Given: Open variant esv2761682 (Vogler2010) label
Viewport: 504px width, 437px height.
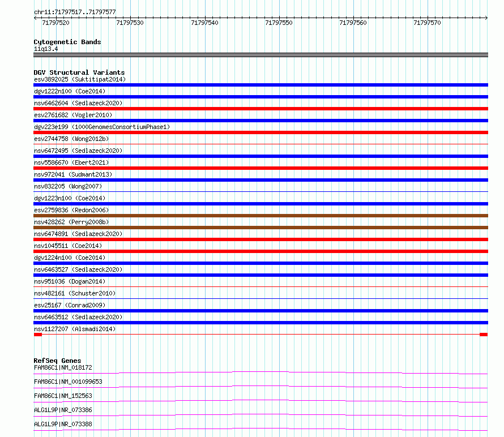Looking at the screenshot, I should coord(73,115).
